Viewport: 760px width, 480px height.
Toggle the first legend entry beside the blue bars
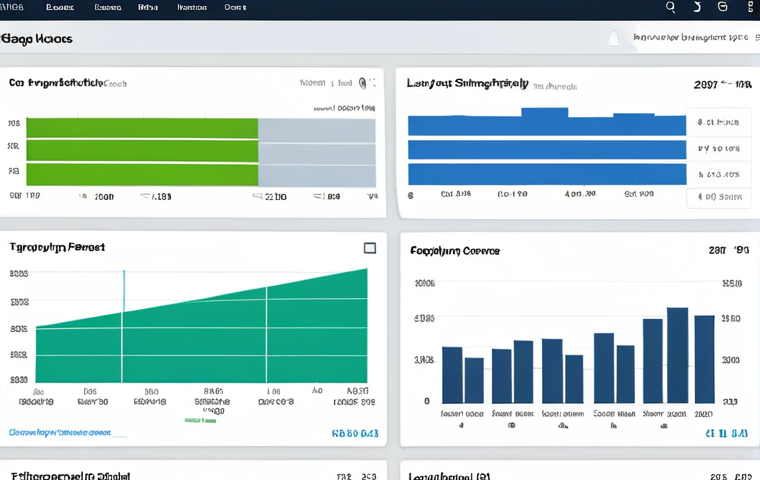(x=718, y=122)
